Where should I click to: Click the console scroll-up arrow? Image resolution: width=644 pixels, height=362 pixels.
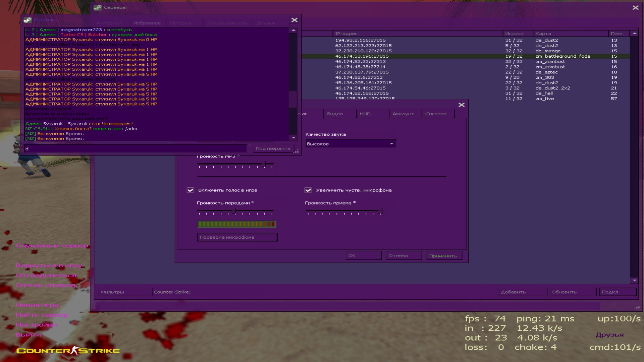pyautogui.click(x=293, y=30)
